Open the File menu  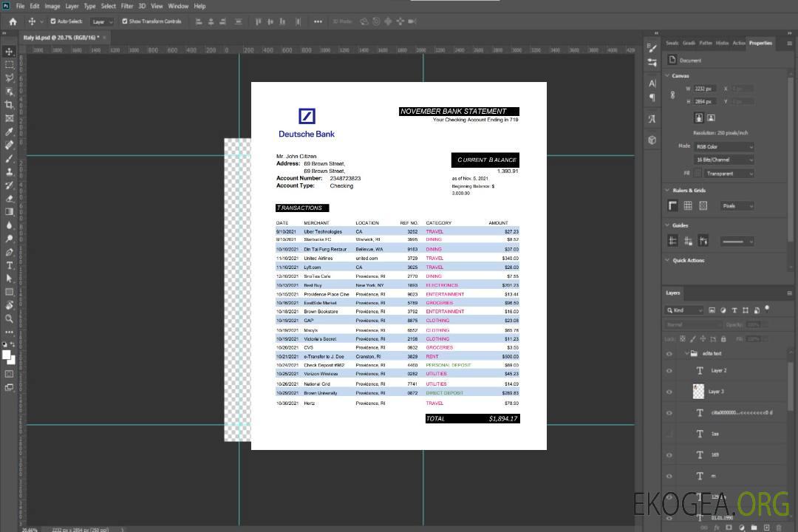tap(20, 6)
